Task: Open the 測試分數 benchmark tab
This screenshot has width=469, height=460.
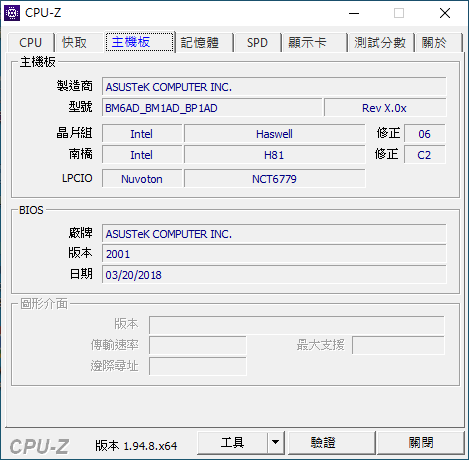Action: click(381, 42)
